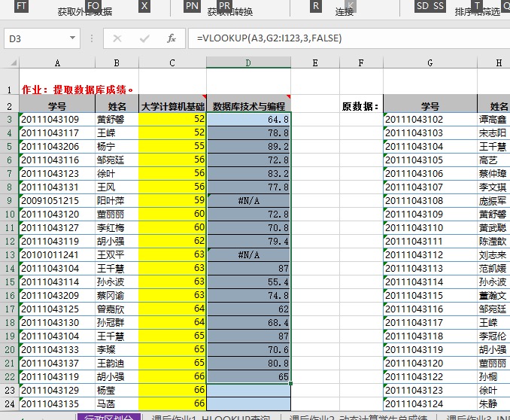
Task: Click the #N/A cell in row 9
Action: tap(248, 200)
